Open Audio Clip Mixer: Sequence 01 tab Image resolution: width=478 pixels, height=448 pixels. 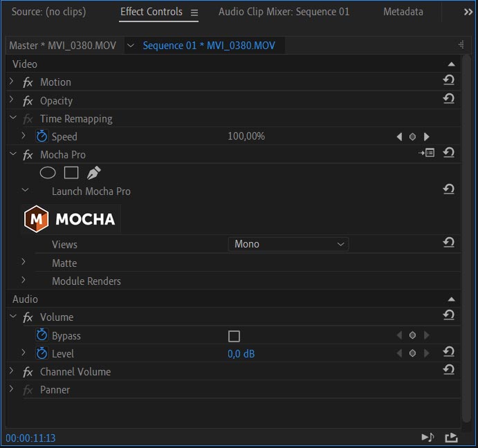(284, 12)
